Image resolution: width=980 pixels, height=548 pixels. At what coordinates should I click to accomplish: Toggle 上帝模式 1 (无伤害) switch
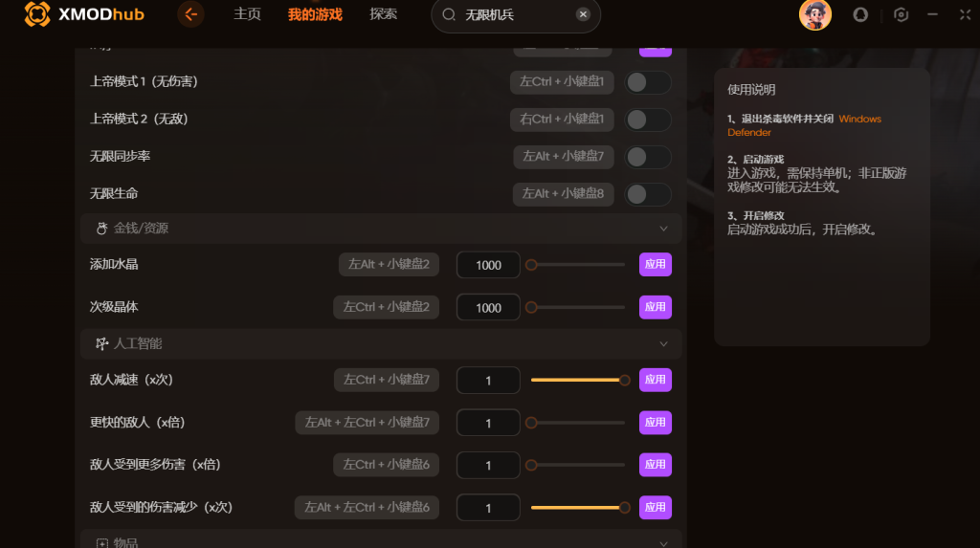point(648,82)
